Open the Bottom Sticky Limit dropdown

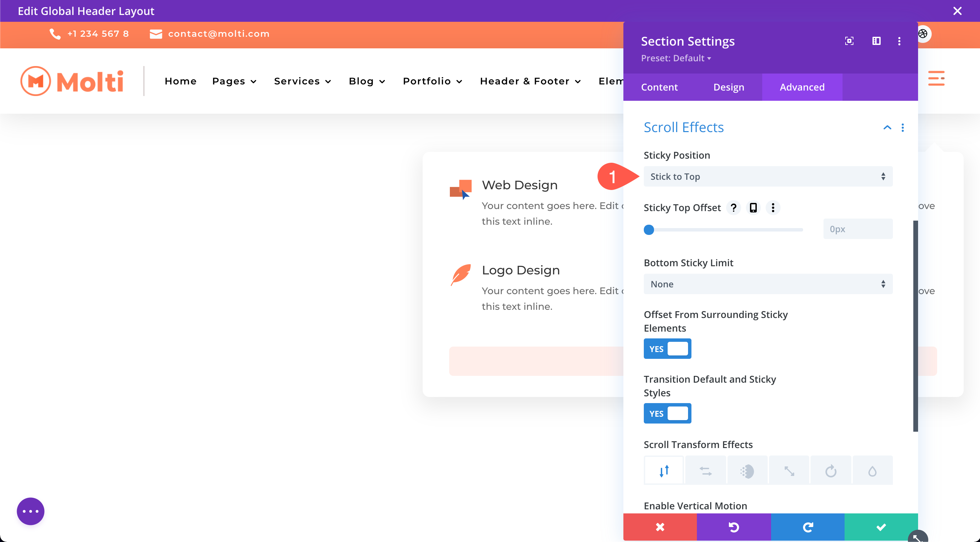click(x=768, y=284)
